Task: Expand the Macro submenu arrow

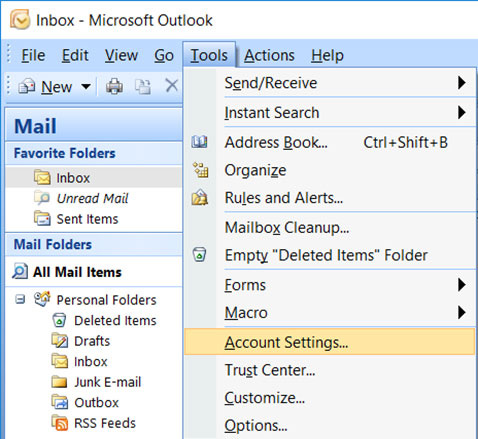Action: [x=462, y=313]
